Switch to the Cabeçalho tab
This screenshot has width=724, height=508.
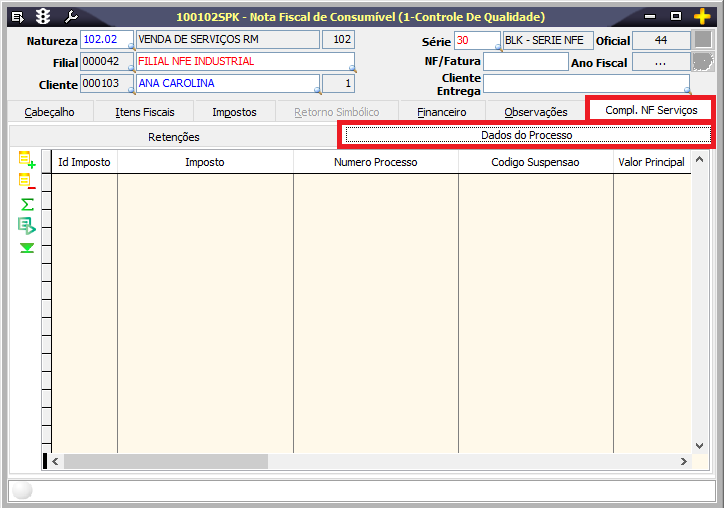click(x=50, y=112)
